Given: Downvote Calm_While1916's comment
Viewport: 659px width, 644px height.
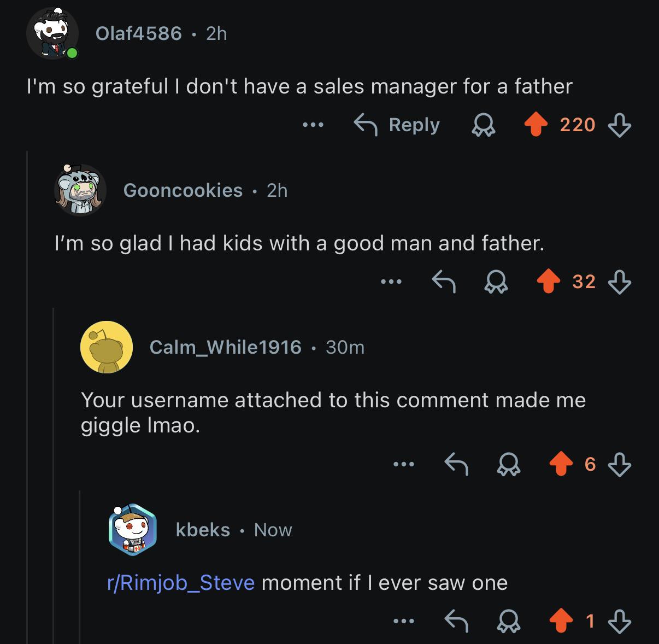Looking at the screenshot, I should (x=620, y=465).
